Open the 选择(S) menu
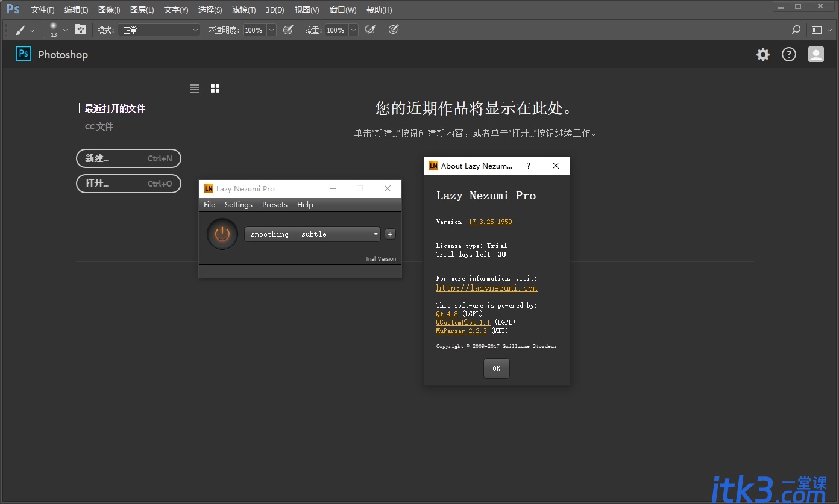The image size is (839, 504). click(210, 10)
